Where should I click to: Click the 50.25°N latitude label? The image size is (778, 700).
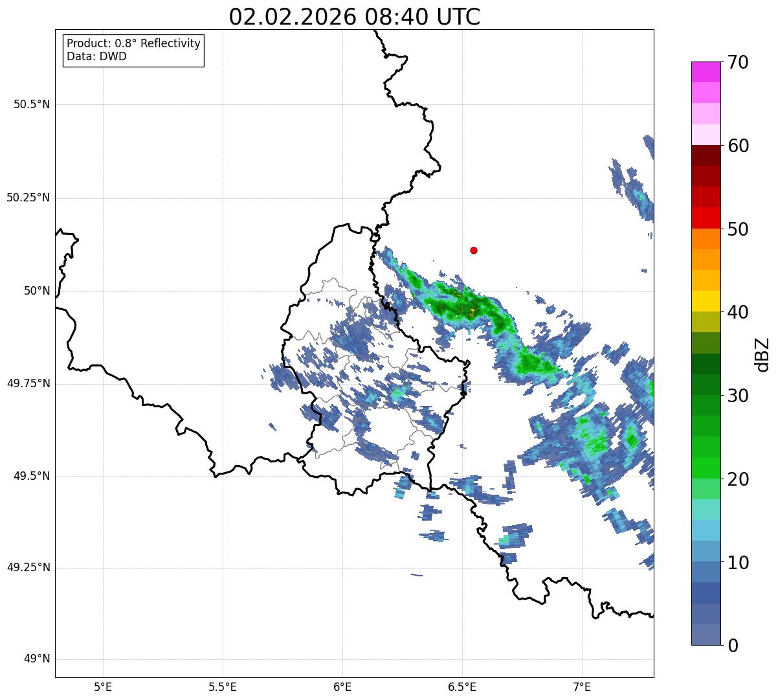click(x=28, y=198)
